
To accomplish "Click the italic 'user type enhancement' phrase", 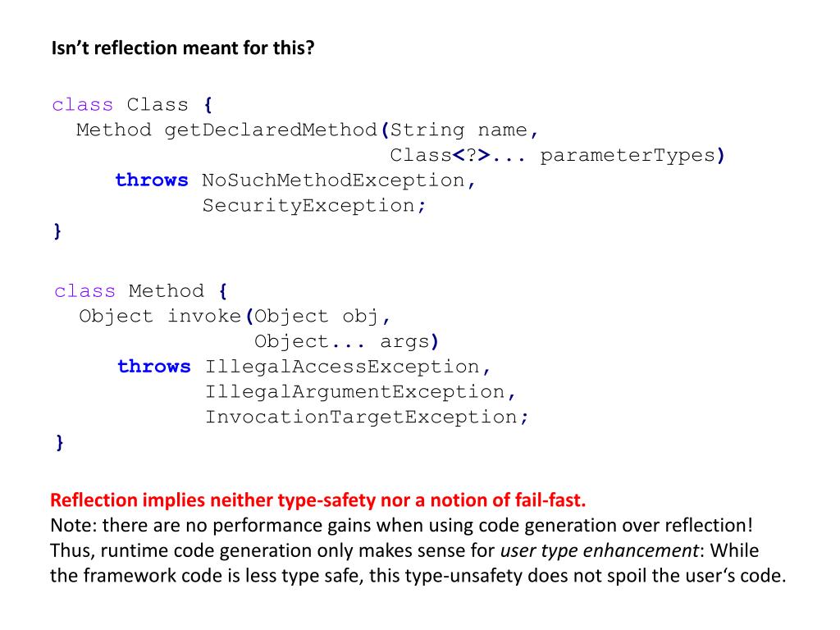I will click(600, 550).
